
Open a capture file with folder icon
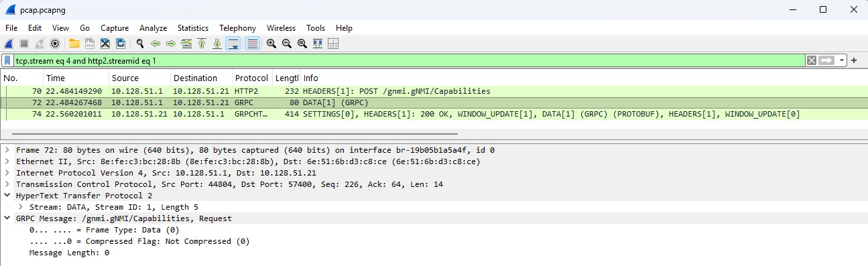(74, 44)
